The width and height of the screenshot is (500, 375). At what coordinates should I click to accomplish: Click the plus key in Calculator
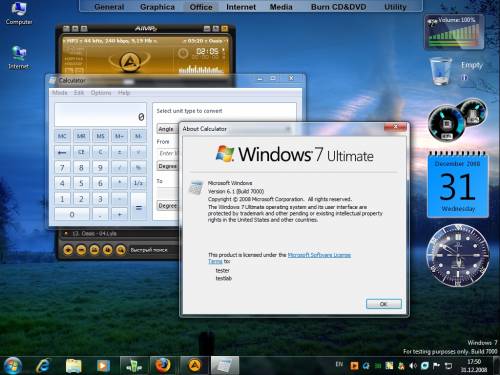pyautogui.click(x=119, y=214)
